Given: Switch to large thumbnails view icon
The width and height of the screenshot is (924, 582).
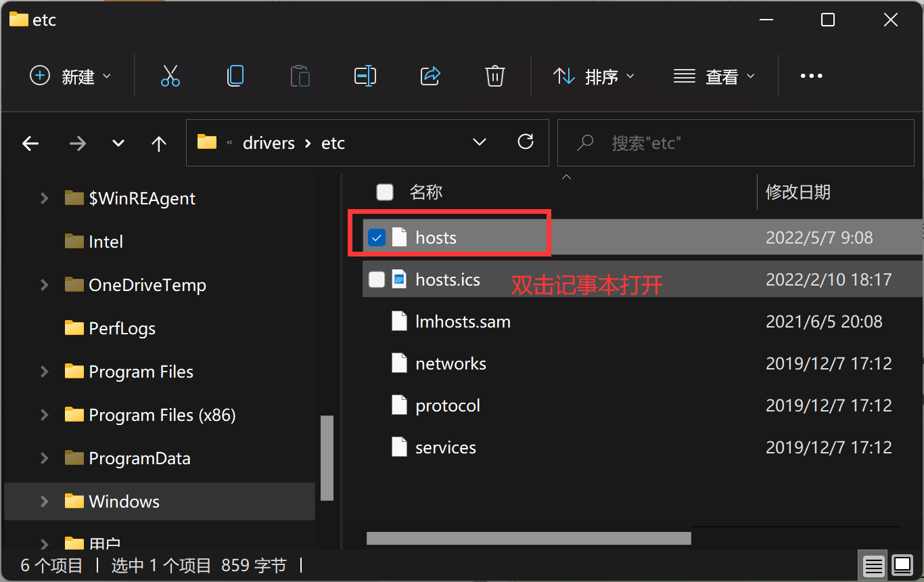Looking at the screenshot, I should (902, 565).
